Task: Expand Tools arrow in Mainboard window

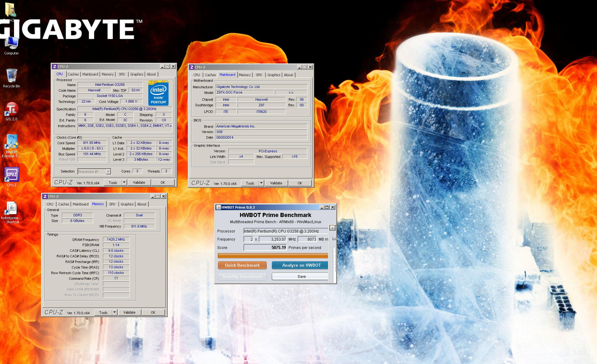Action: click(261, 183)
